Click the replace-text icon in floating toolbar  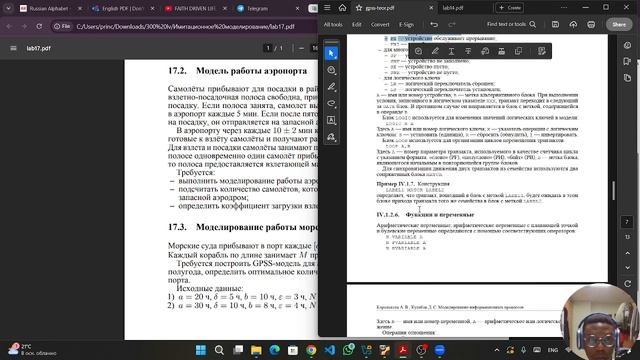[x=485, y=51]
